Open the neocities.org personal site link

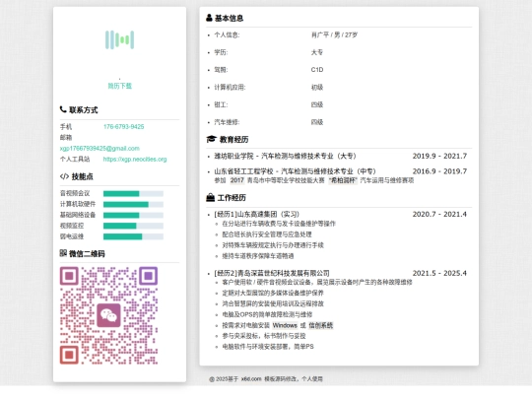click(x=135, y=160)
